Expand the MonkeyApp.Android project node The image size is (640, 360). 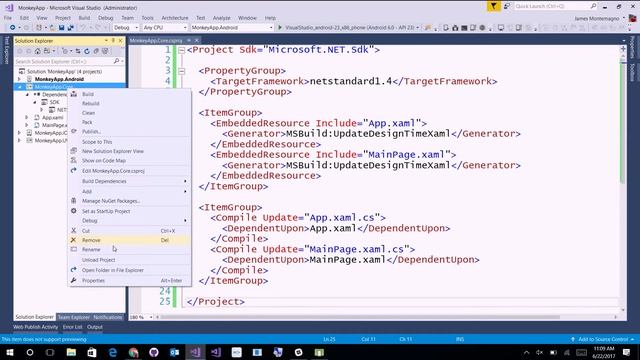pos(19,79)
